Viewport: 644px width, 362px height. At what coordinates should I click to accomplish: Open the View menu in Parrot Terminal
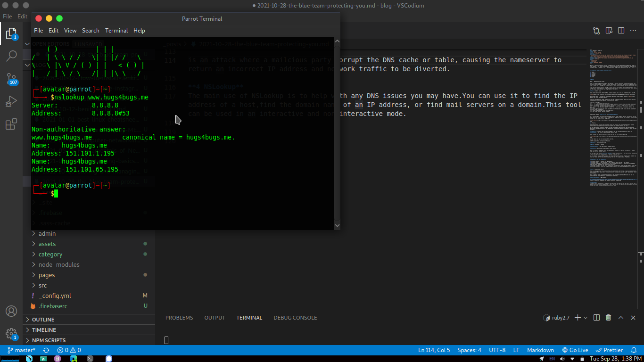[x=70, y=31]
